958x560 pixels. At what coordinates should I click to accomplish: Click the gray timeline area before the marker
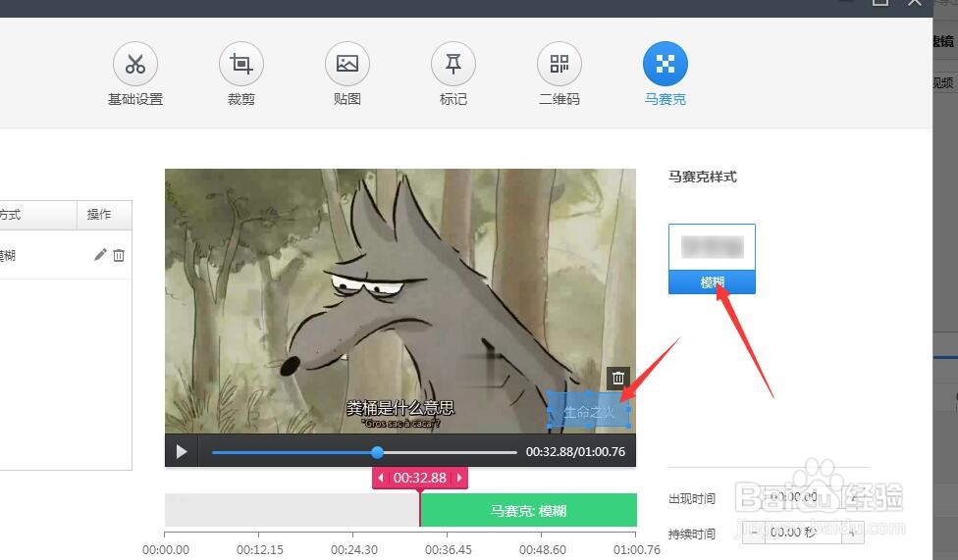click(x=293, y=510)
